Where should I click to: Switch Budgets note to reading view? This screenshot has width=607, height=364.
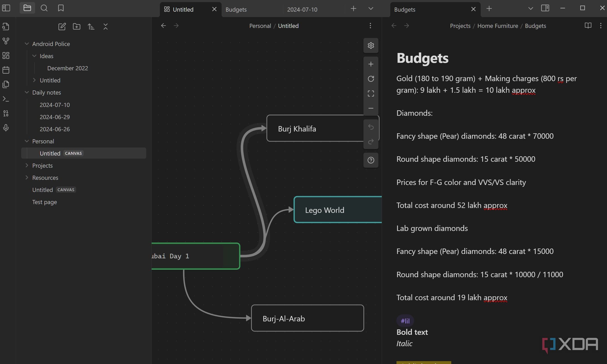click(588, 26)
